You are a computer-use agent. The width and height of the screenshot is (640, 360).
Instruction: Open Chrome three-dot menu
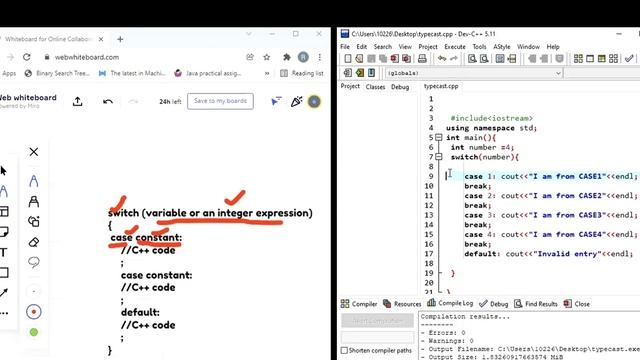pos(320,57)
